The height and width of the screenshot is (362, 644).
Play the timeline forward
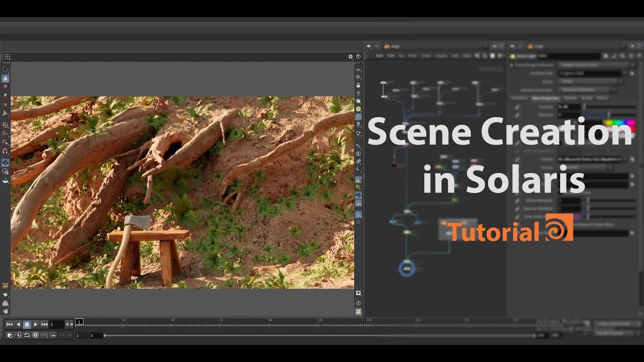(35, 325)
